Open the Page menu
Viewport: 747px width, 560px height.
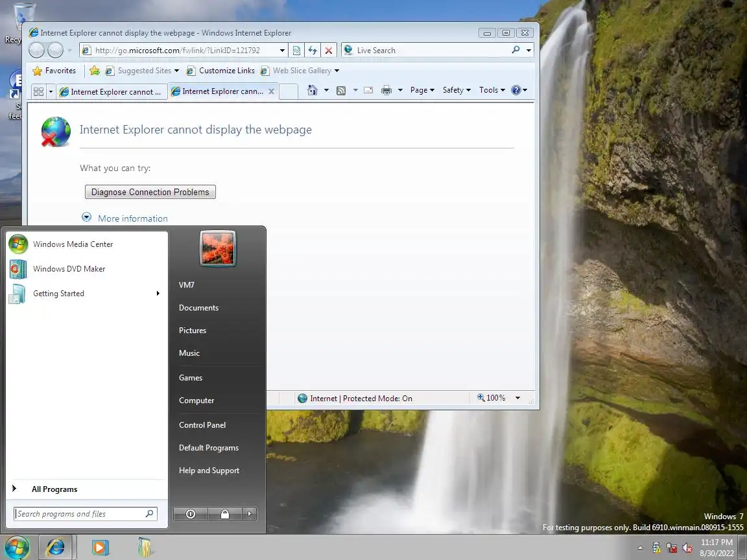pos(422,90)
